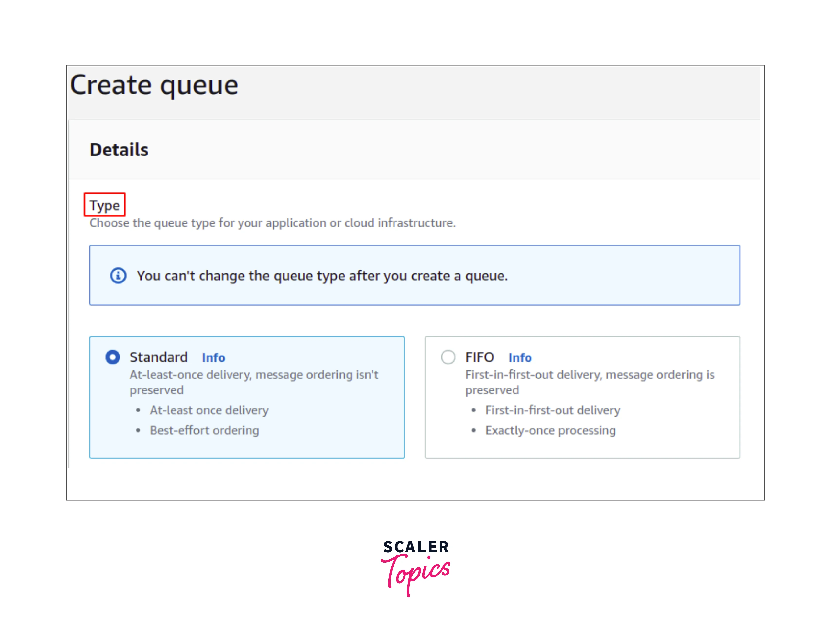831x644 pixels.
Task: Click 'At-least once delivery' bullet item
Action: pyautogui.click(x=209, y=410)
